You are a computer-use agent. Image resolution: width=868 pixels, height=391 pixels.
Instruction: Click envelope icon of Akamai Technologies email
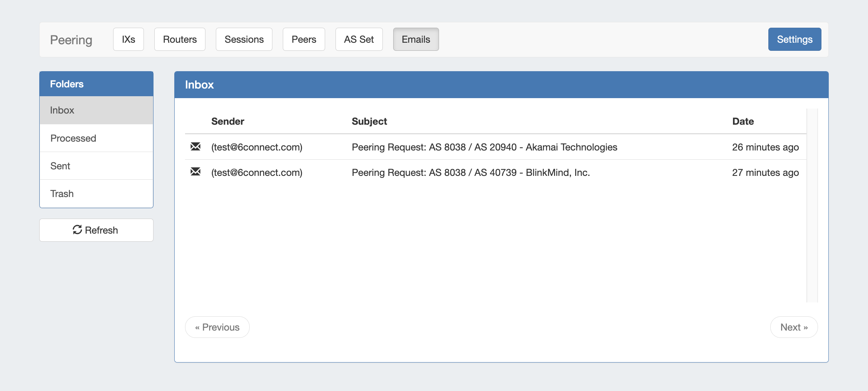[x=195, y=147]
